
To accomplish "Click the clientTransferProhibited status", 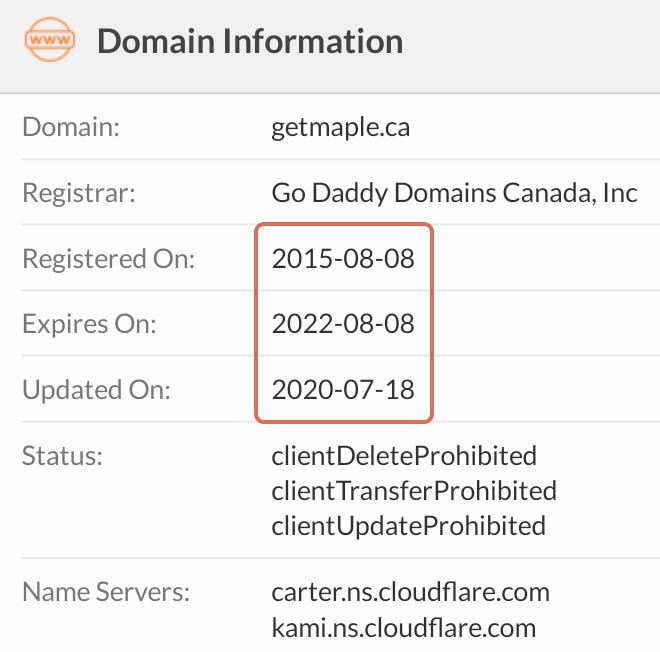I will point(414,491).
